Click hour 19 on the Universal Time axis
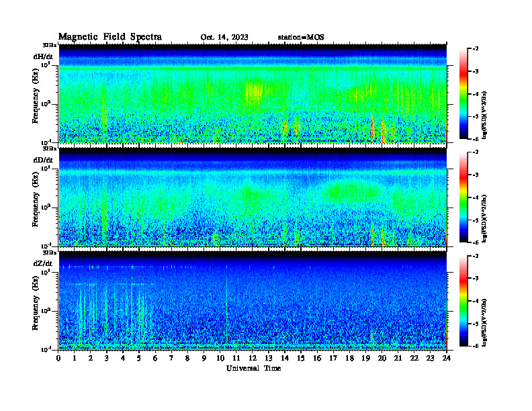The width and height of the screenshot is (532, 411). click(365, 358)
